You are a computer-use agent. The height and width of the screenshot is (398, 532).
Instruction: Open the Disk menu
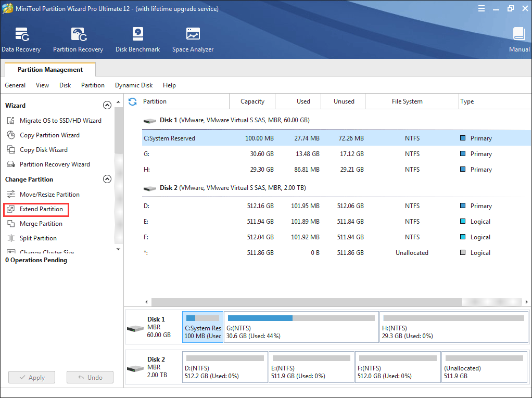click(x=65, y=85)
